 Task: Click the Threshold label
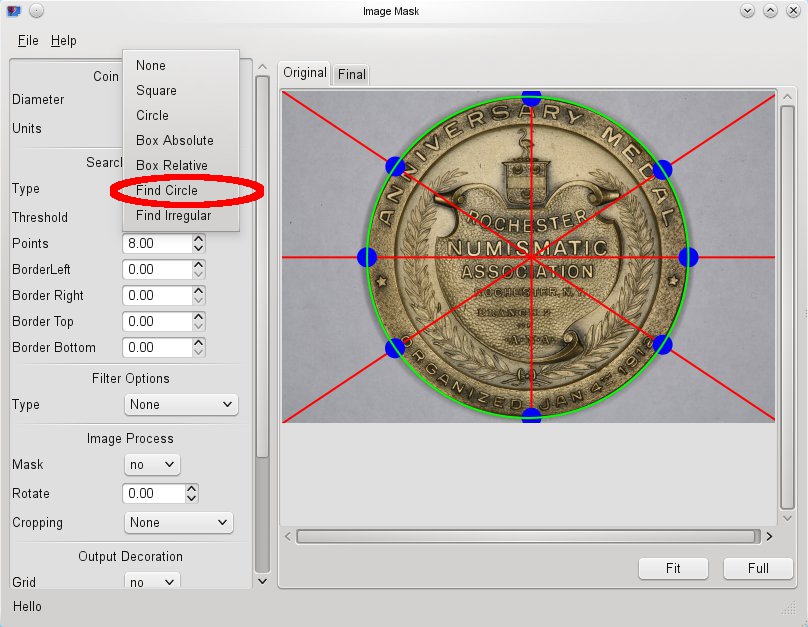40,217
